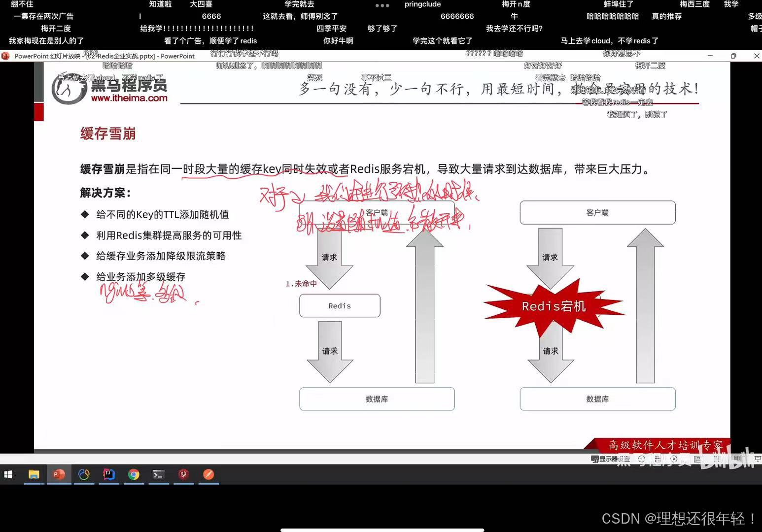The height and width of the screenshot is (532, 762).
Task: Click the 解决方案 label
Action: pyautogui.click(x=105, y=193)
